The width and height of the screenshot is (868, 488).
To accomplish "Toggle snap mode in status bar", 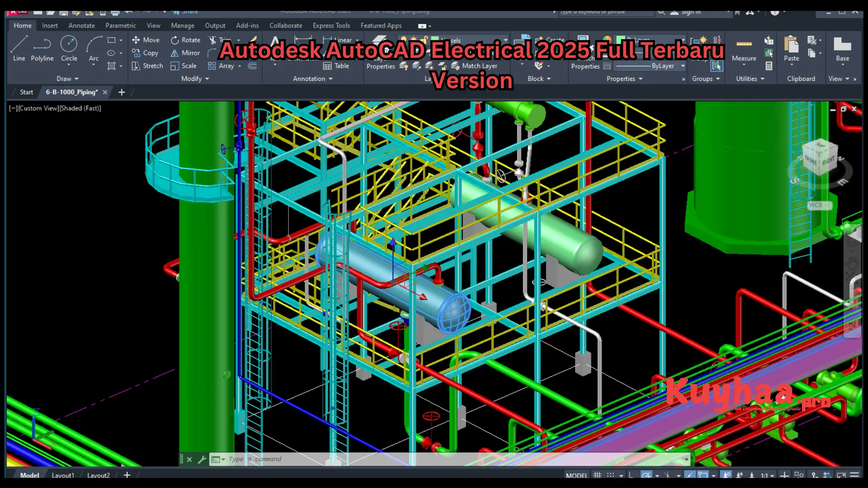I will (x=610, y=475).
